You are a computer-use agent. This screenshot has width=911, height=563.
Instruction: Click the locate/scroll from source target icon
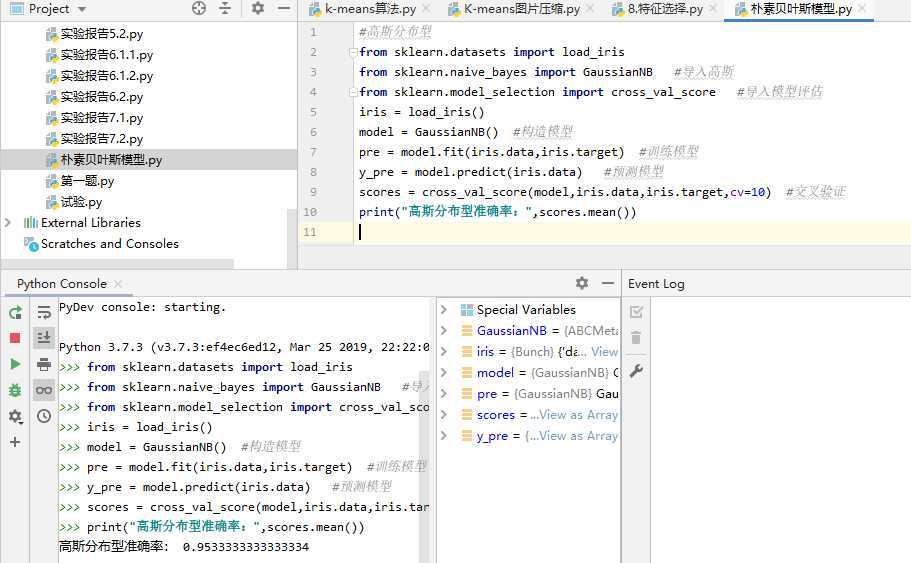click(x=199, y=8)
